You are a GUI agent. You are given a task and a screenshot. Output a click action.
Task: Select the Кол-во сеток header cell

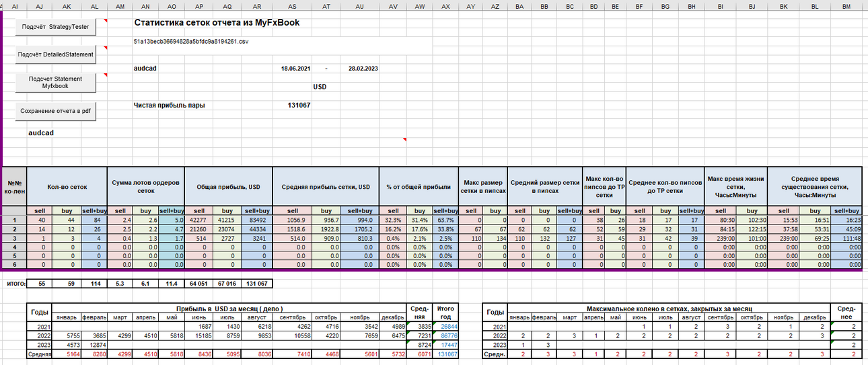click(x=67, y=186)
